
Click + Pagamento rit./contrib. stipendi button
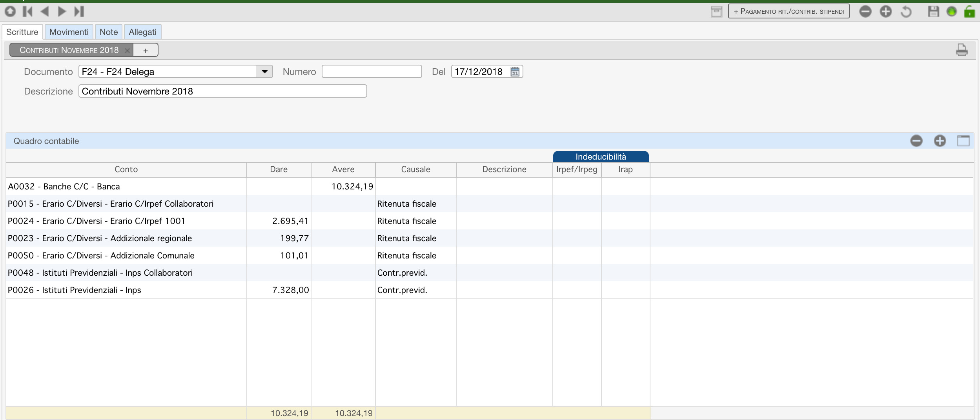pyautogui.click(x=789, y=11)
